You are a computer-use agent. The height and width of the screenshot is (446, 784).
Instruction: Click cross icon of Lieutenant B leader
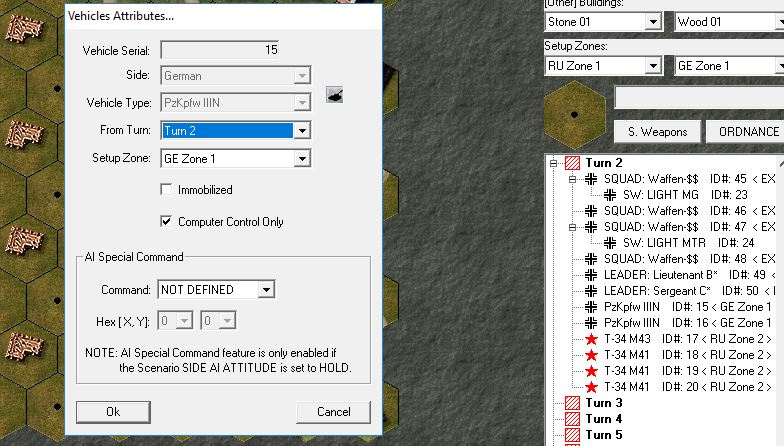(591, 275)
